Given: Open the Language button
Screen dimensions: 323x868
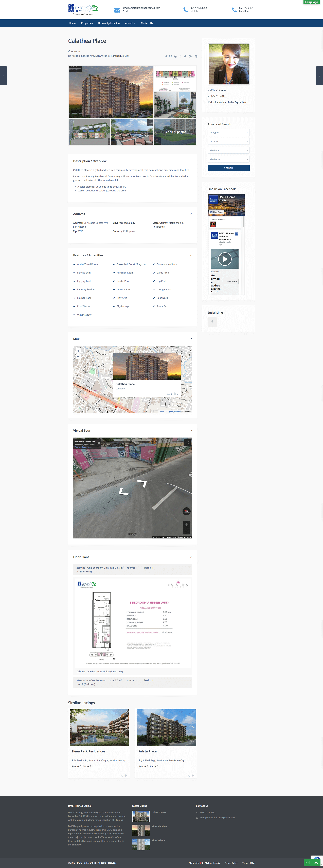Looking at the screenshot, I should (311, 2).
